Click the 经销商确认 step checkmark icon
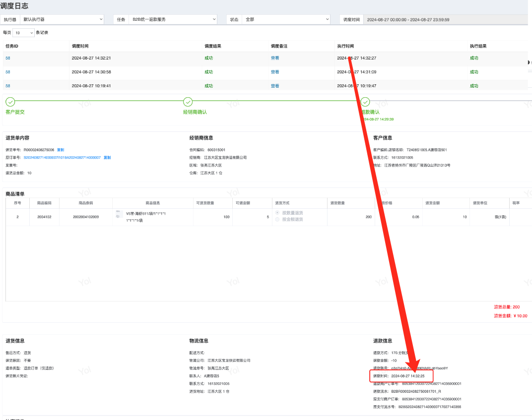This screenshot has width=532, height=420. click(188, 102)
